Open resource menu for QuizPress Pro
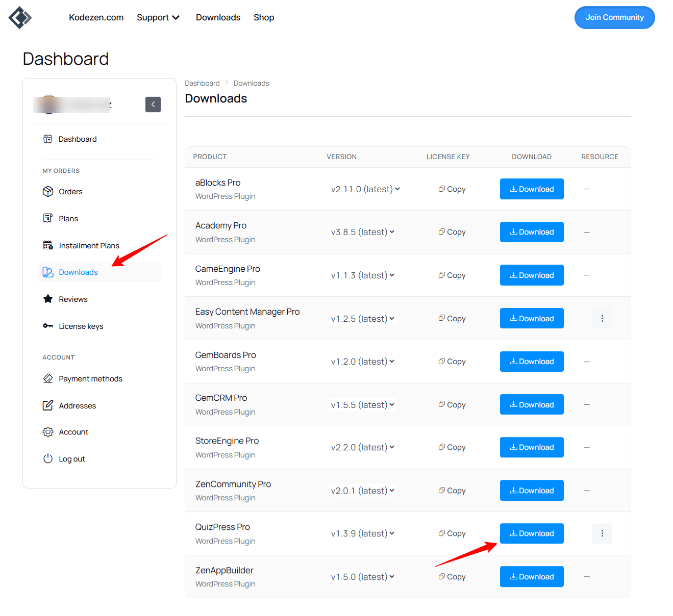 [x=602, y=533]
